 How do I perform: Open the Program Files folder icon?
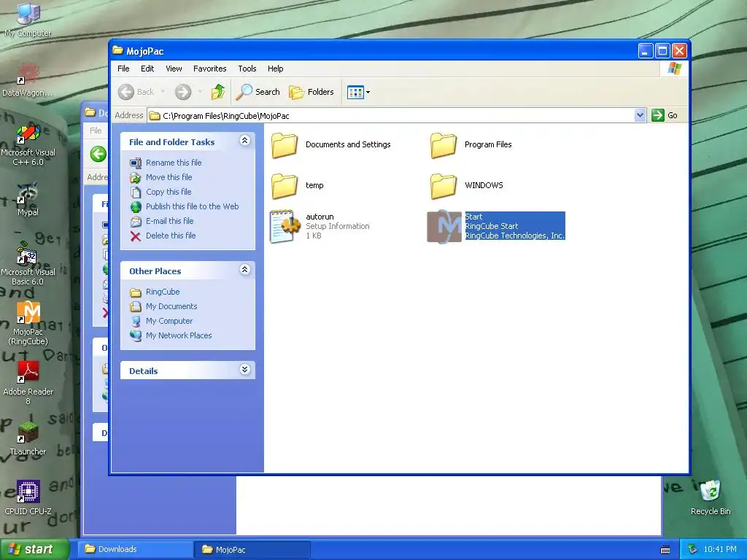pyautogui.click(x=444, y=145)
